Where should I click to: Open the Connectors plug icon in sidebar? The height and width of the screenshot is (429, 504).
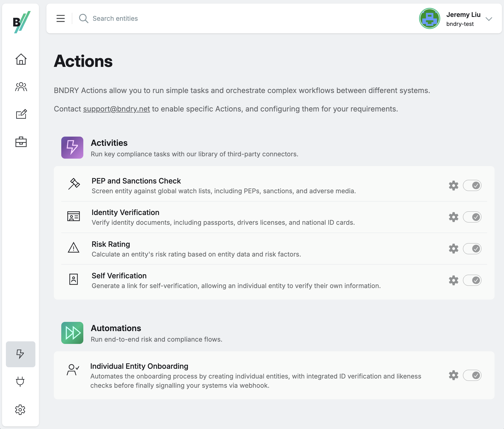pyautogui.click(x=21, y=382)
